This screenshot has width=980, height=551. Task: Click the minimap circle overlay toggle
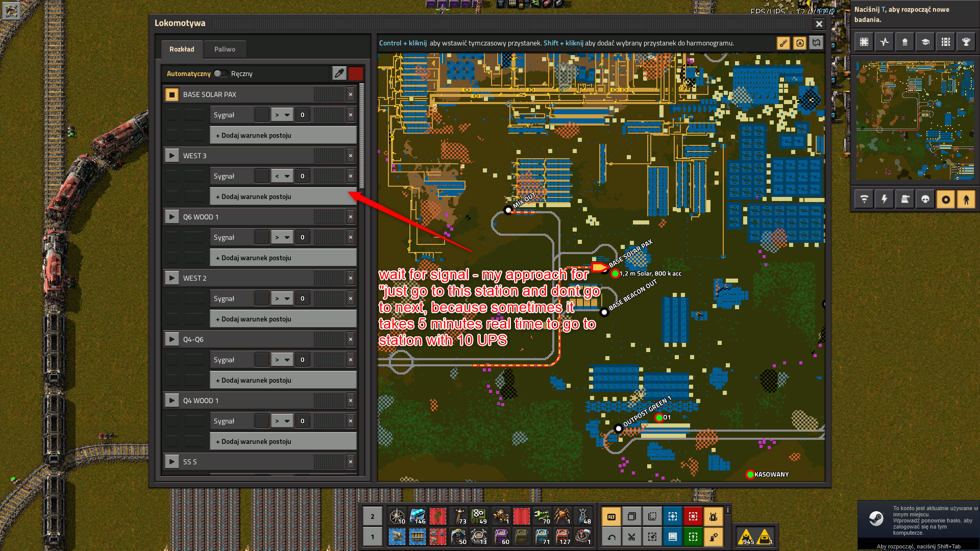(946, 199)
